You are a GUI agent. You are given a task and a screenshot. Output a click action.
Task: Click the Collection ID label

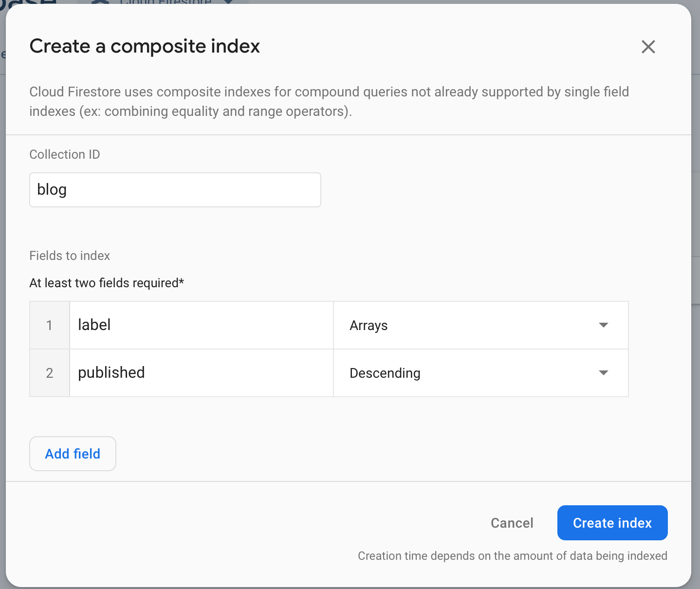coord(65,154)
